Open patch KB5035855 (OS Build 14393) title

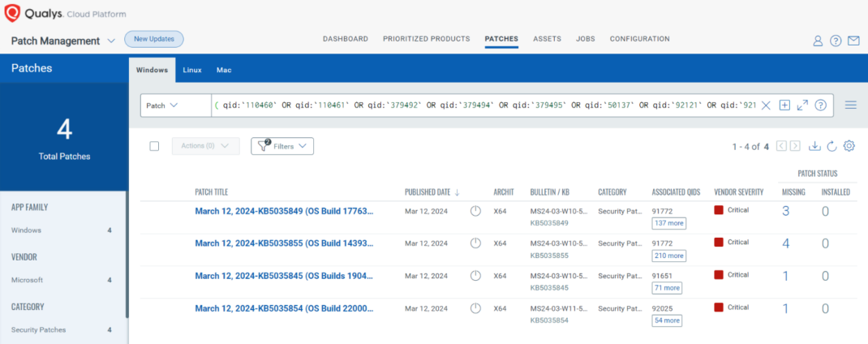coord(284,243)
